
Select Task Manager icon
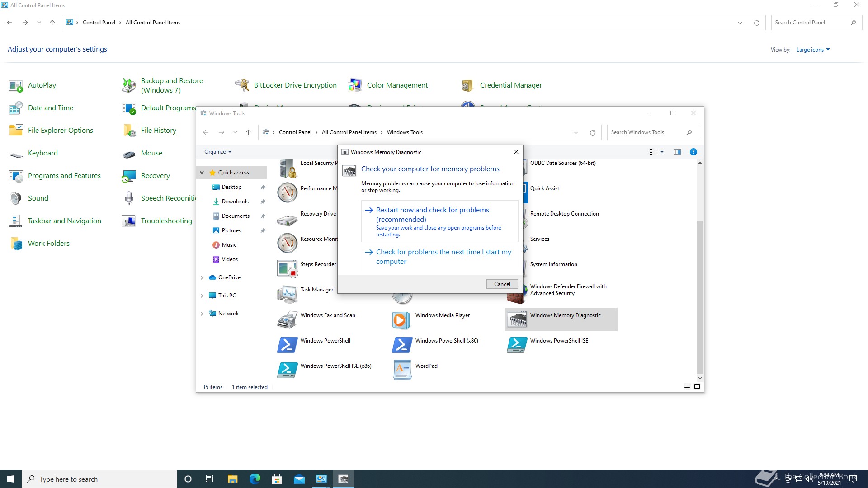287,294
